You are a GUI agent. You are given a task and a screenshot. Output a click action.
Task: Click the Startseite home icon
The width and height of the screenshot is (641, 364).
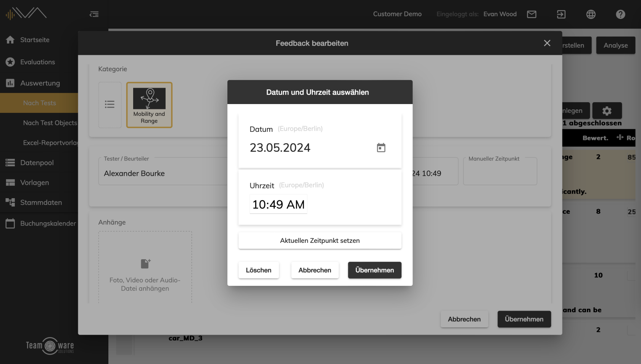pyautogui.click(x=10, y=40)
